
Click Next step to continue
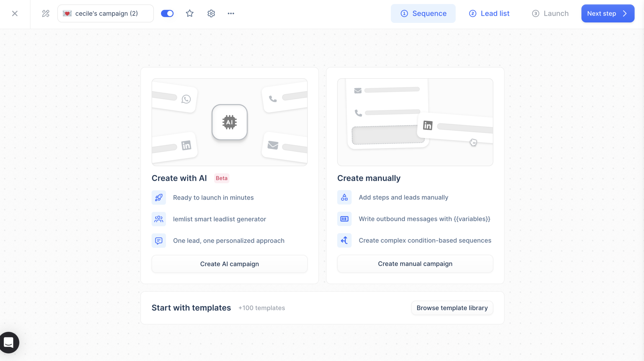click(607, 13)
